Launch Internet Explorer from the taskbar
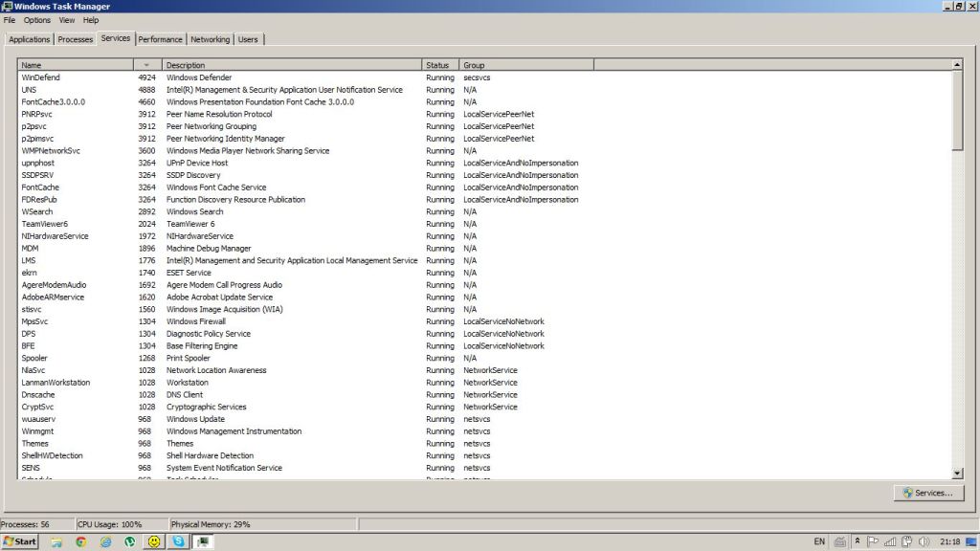Viewport: 980px width, 551px height. (106, 541)
